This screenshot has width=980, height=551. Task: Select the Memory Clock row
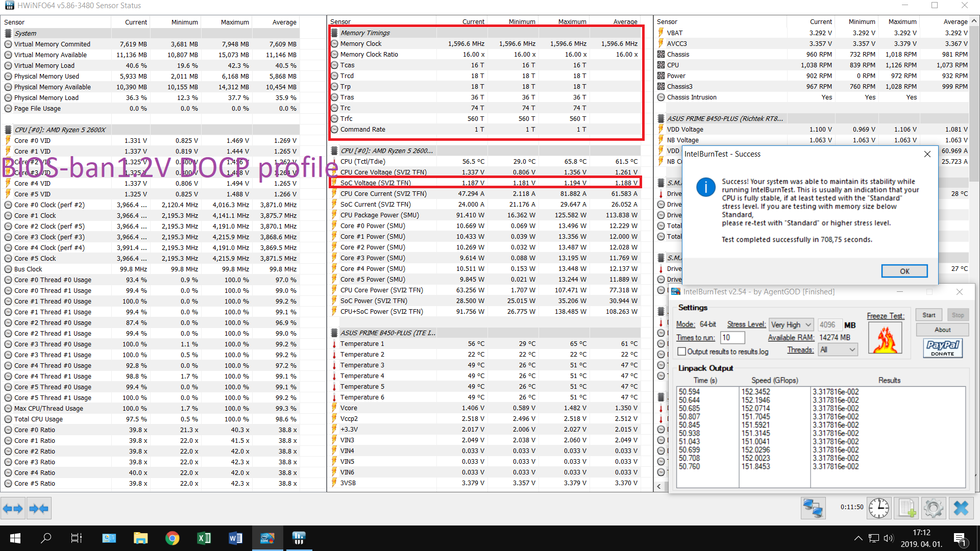(484, 44)
